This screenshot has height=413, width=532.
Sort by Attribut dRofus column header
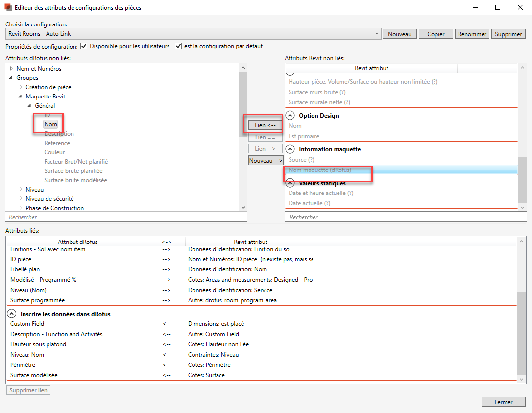pos(77,242)
